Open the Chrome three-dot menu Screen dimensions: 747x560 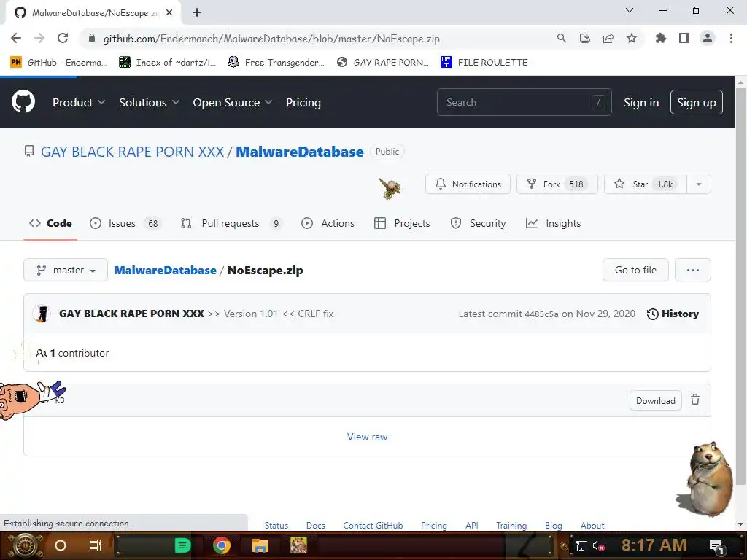(731, 38)
